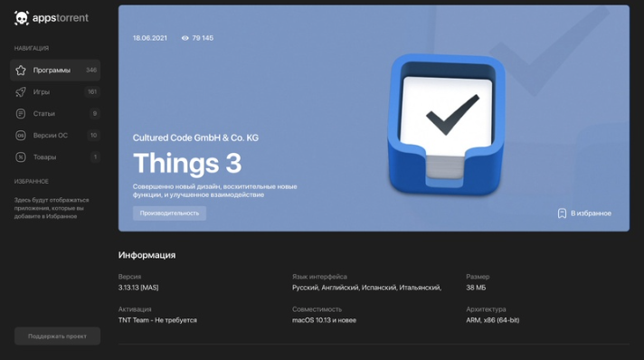Click the star icon beside Программы
644x360 pixels.
point(21,71)
